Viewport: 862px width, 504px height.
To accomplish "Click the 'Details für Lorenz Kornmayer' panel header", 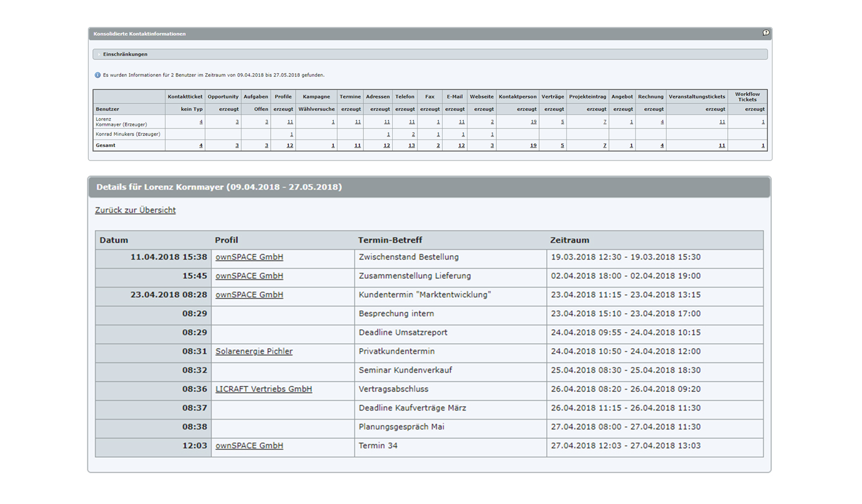I will [x=429, y=187].
